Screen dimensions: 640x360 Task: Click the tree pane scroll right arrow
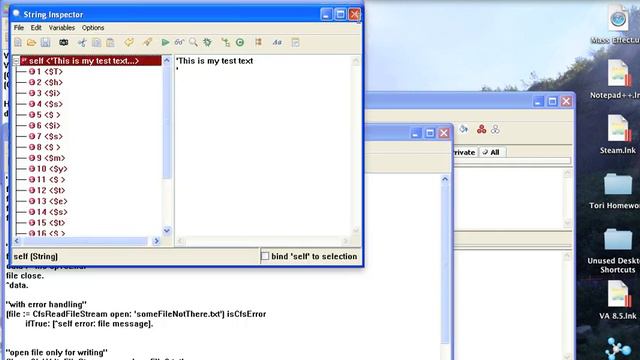[156, 241]
